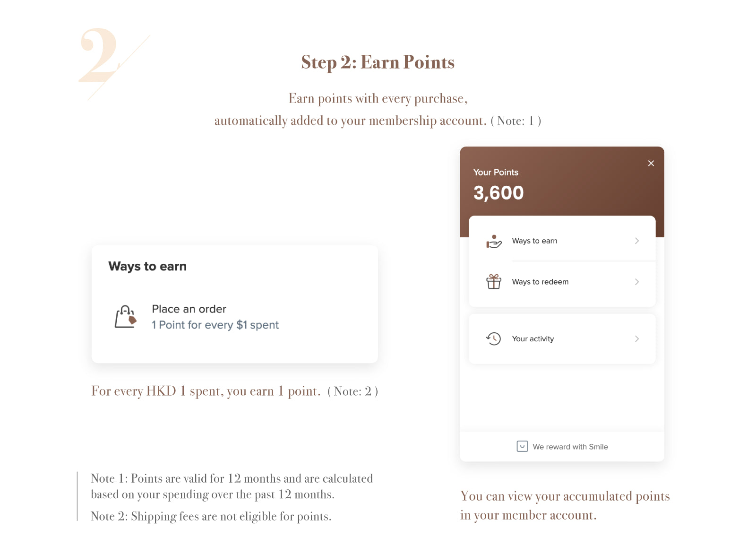
Task: Expand Your activity chevron arrow
Action: pos(637,338)
